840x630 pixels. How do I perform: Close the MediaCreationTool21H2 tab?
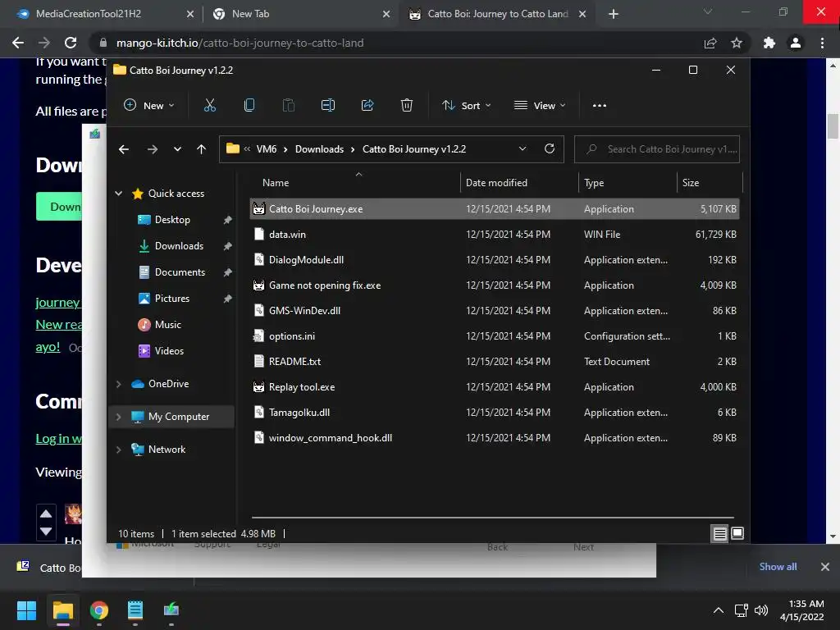click(x=190, y=14)
